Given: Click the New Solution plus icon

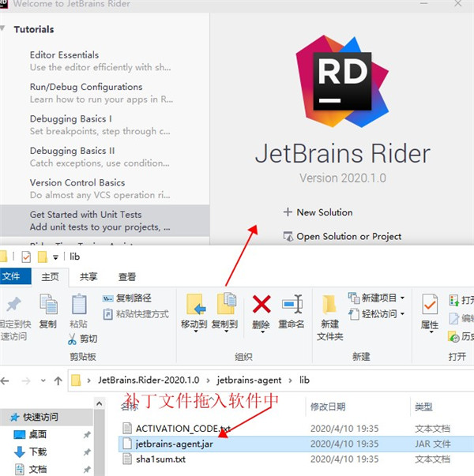Looking at the screenshot, I should click(288, 212).
